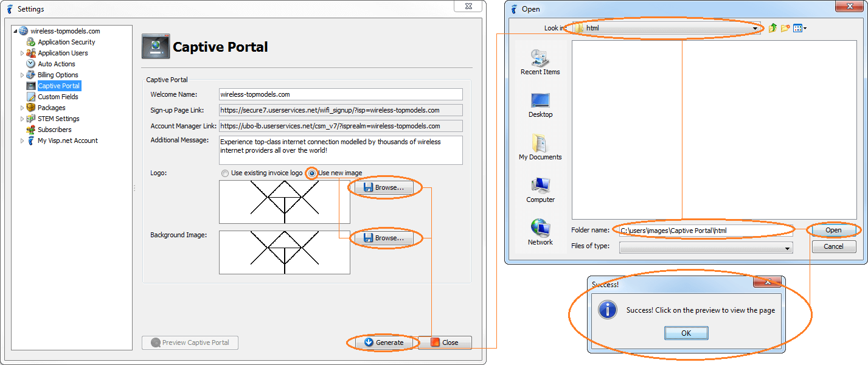868x365 pixels.
Task: Expand the My Visp.net Account node
Action: tap(23, 141)
